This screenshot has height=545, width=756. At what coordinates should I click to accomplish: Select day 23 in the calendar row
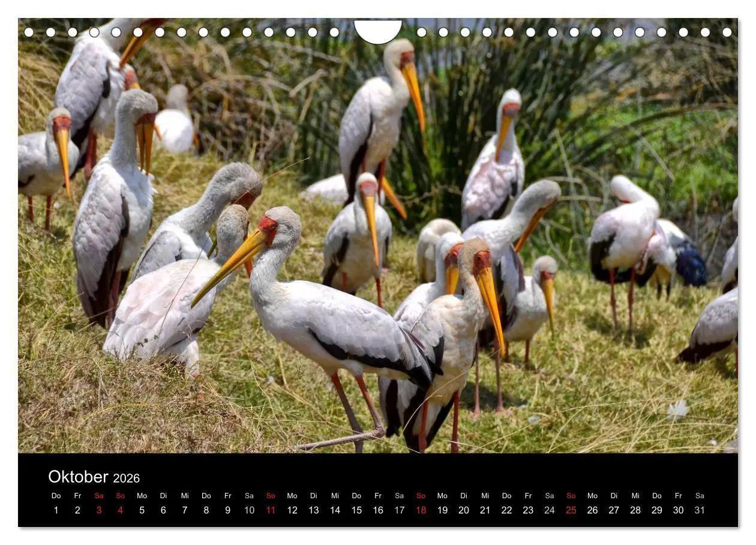coord(528,510)
